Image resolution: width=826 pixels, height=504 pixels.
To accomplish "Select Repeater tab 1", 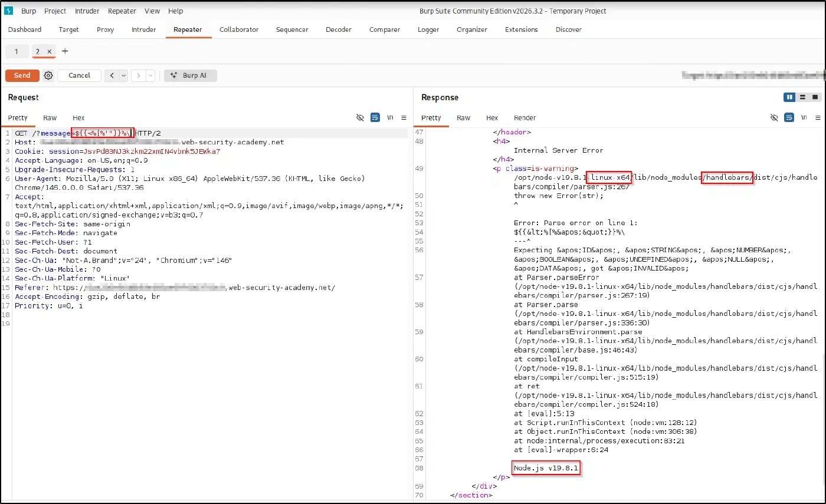I will [x=17, y=52].
